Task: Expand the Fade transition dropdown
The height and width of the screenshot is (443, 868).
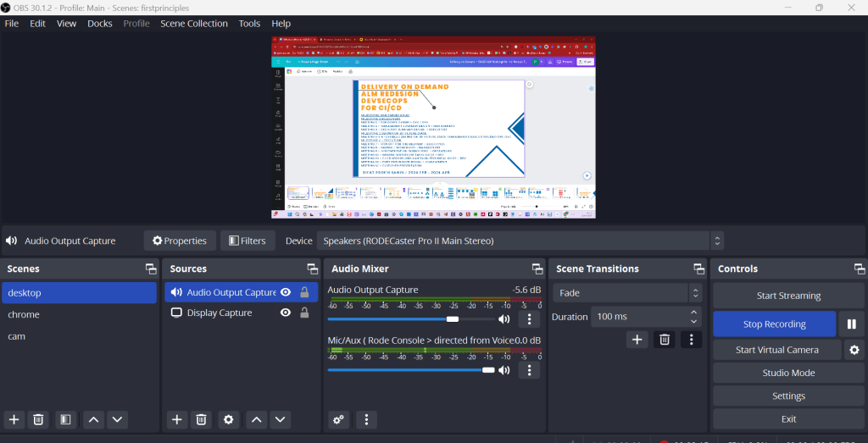Action: 627,293
